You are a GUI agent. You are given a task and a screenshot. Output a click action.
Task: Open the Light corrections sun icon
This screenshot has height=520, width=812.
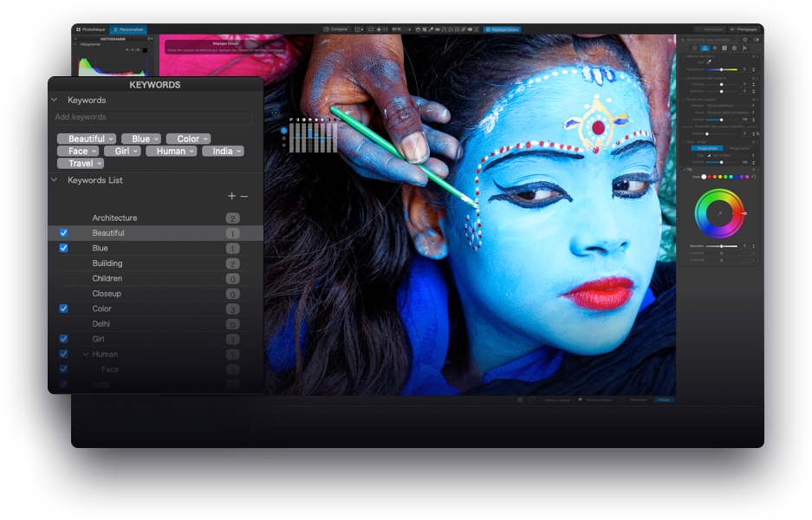point(694,49)
